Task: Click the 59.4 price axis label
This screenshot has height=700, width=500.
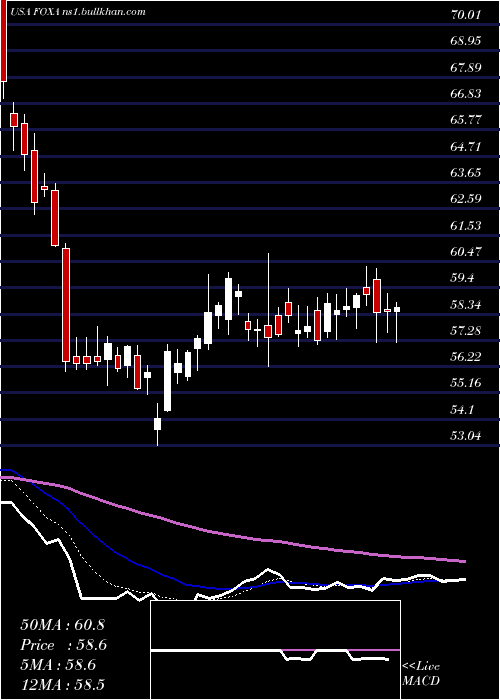Action: pyautogui.click(x=462, y=278)
